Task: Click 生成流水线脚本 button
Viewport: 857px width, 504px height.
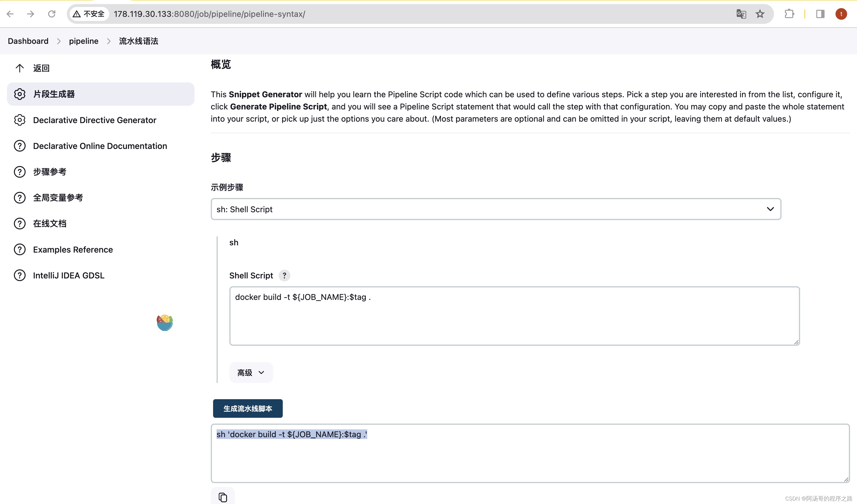Action: (248, 408)
